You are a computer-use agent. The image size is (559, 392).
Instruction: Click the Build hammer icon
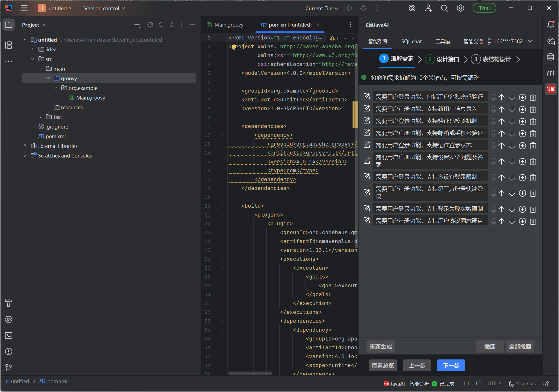coord(9,303)
